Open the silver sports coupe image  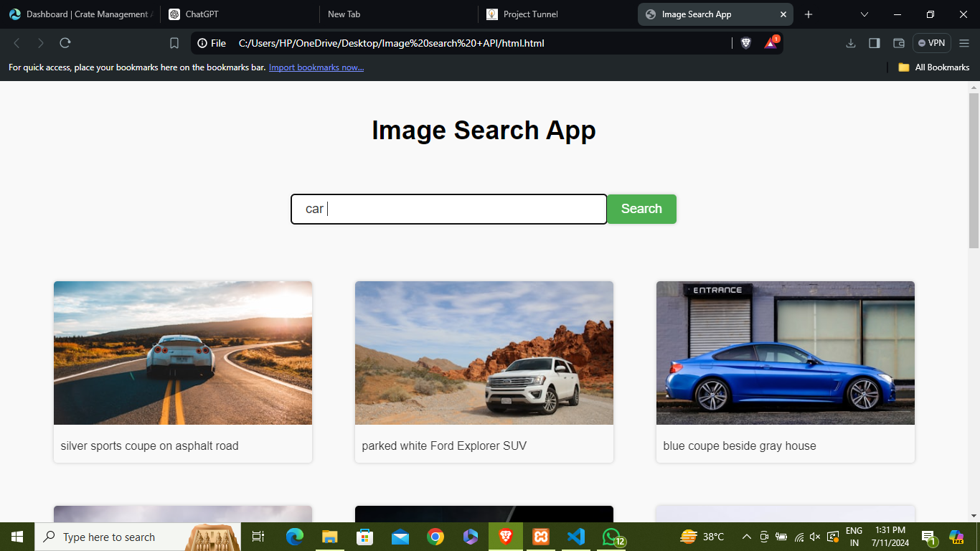(183, 353)
